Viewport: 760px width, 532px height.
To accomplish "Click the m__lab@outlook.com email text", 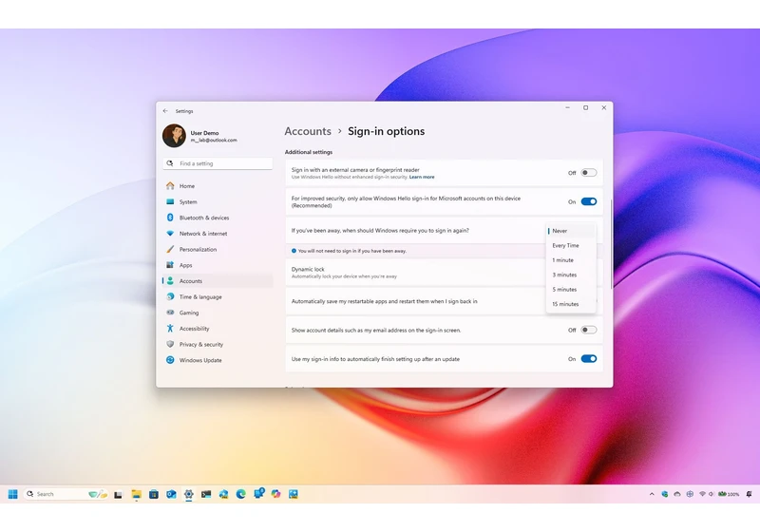I will point(214,140).
